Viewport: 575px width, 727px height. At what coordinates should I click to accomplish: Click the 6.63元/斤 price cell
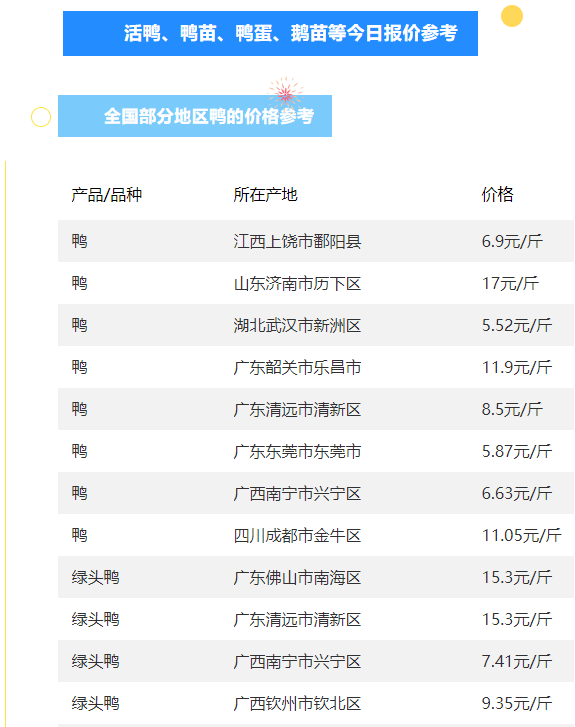click(x=517, y=493)
